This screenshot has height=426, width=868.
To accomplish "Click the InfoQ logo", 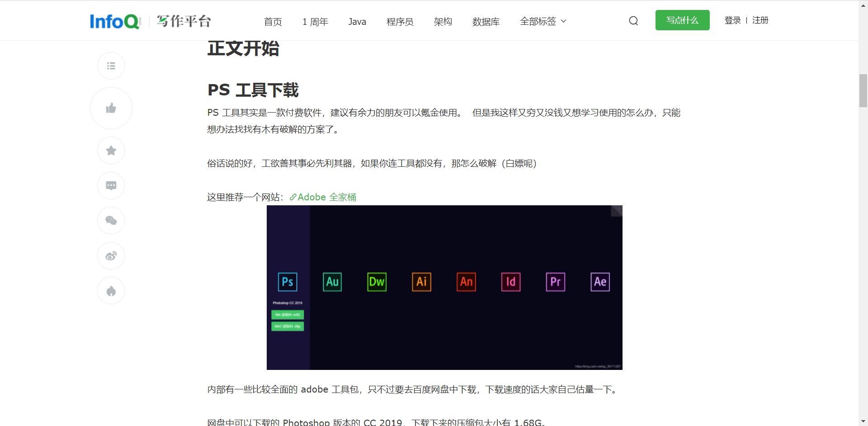I will (115, 21).
